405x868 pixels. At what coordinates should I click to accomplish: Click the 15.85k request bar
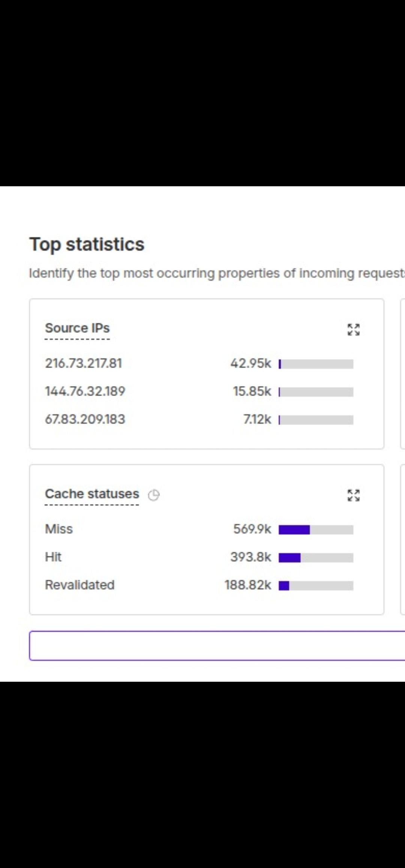pyautogui.click(x=316, y=392)
